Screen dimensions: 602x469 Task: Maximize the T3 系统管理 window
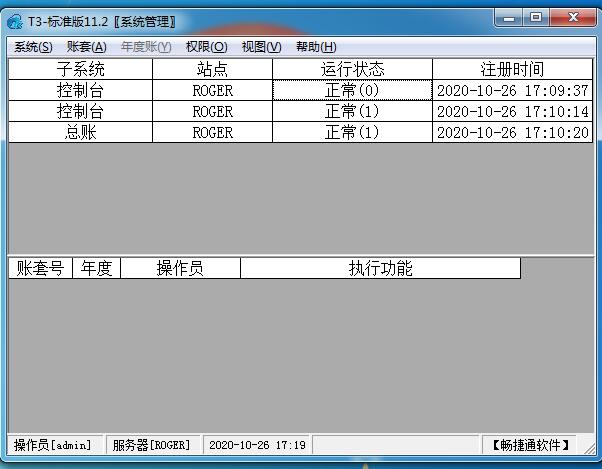tap(536, 18)
